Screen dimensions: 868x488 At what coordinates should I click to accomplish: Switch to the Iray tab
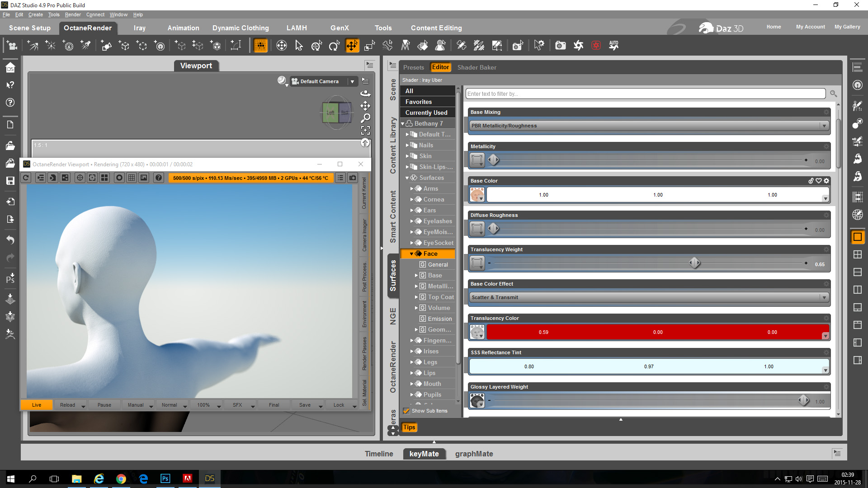(139, 28)
